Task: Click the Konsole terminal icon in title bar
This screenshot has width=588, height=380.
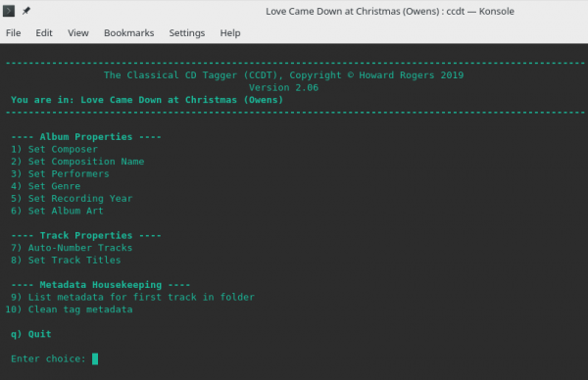Action: pyautogui.click(x=9, y=11)
